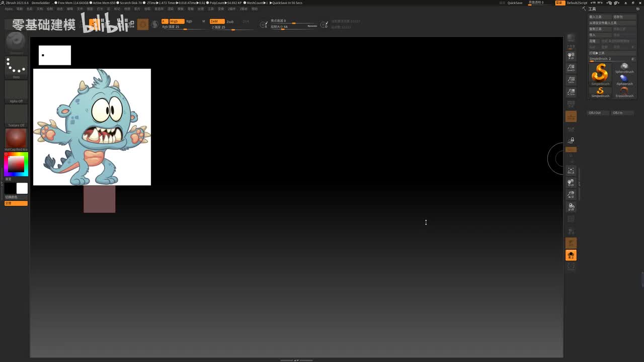644x362 pixels.
Task: Select the black secondary color swatch
Action: tap(10, 188)
